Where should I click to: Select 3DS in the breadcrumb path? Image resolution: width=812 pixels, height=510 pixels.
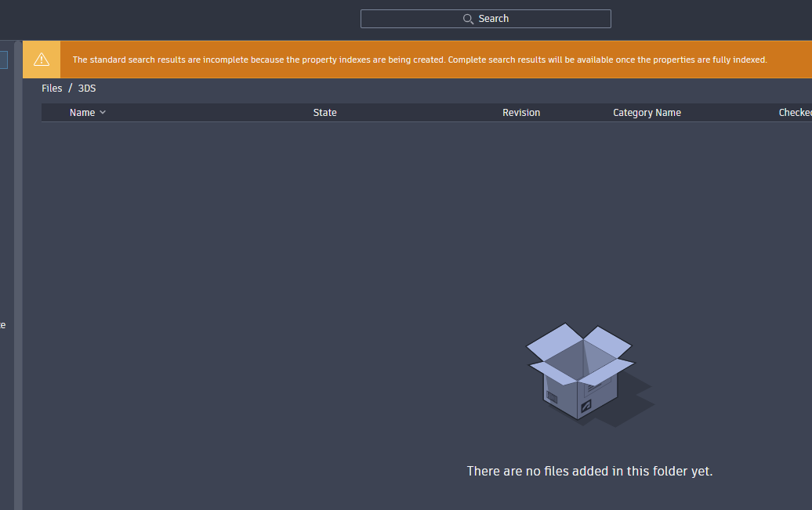click(86, 88)
